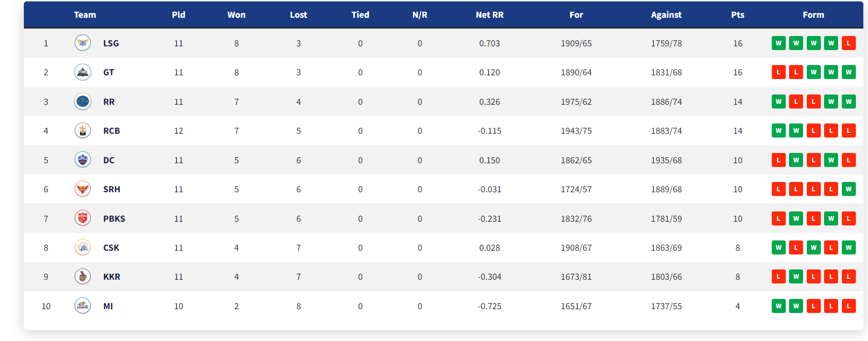Select the Against value 1831/68
Image resolution: width=868 pixels, height=341 pixels.
point(666,72)
